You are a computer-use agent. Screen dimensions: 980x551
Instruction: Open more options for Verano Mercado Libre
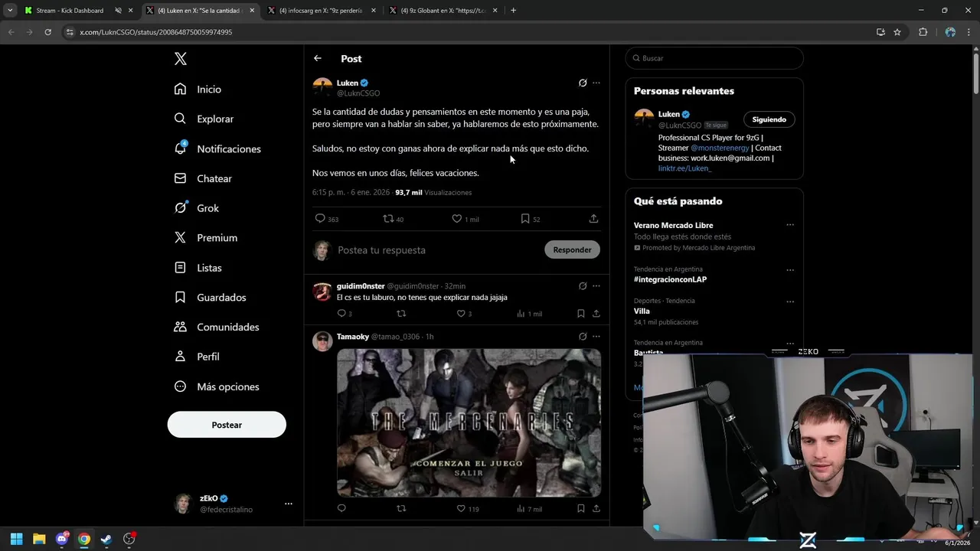pyautogui.click(x=790, y=225)
